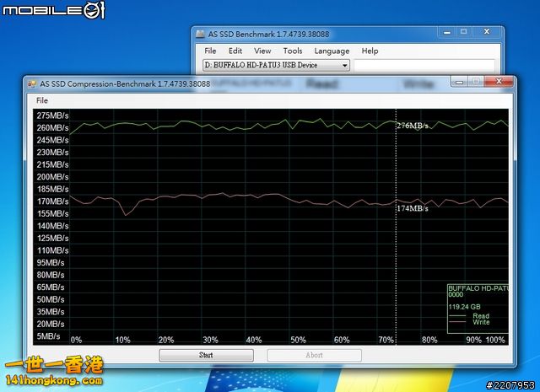Open the Help menu
Screen dimensions: 540x392
[370, 51]
